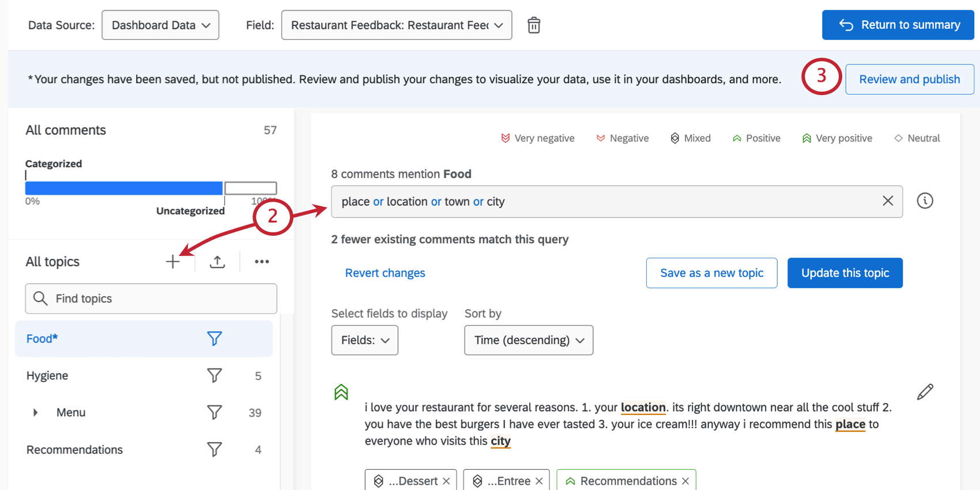Open the Data Source dropdown
The width and height of the screenshot is (980, 490).
[x=160, y=25]
